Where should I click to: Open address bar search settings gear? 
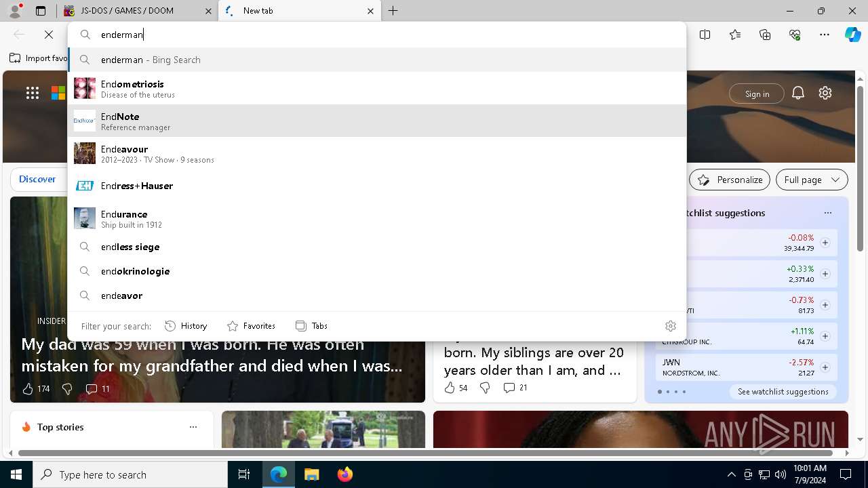(671, 326)
